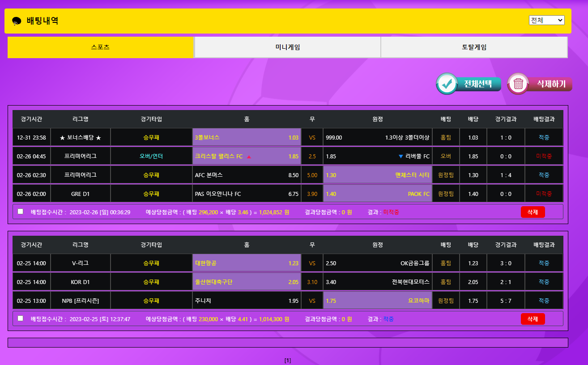Image resolution: width=588 pixels, height=365 pixels.
Task: Click the PAOK FC highlighted odds cell
Action: pyautogui.click(x=378, y=194)
